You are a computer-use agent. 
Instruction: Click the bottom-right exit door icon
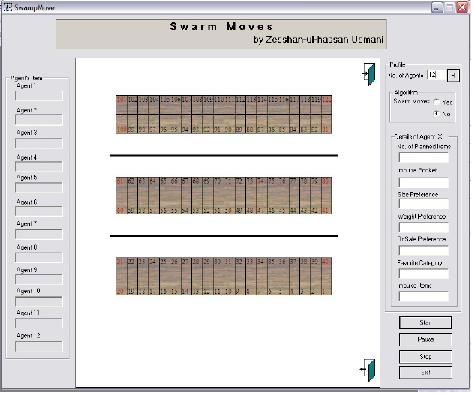[x=368, y=370]
